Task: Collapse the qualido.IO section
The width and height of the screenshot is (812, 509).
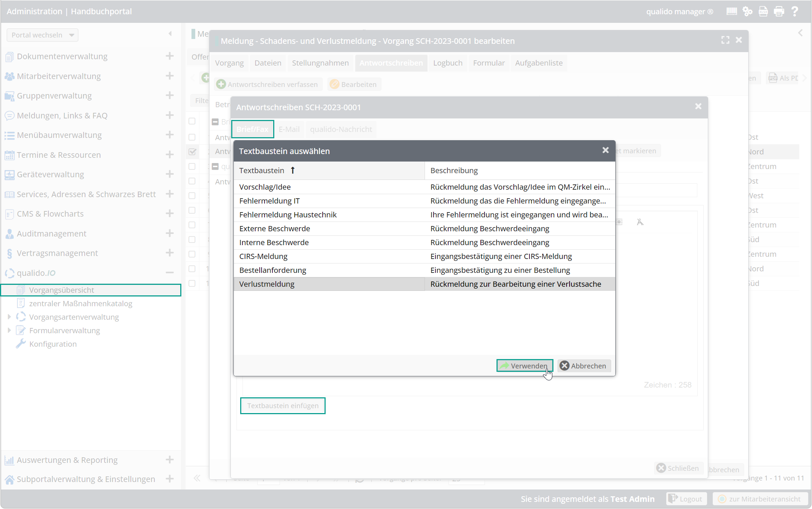Action: pyautogui.click(x=170, y=272)
